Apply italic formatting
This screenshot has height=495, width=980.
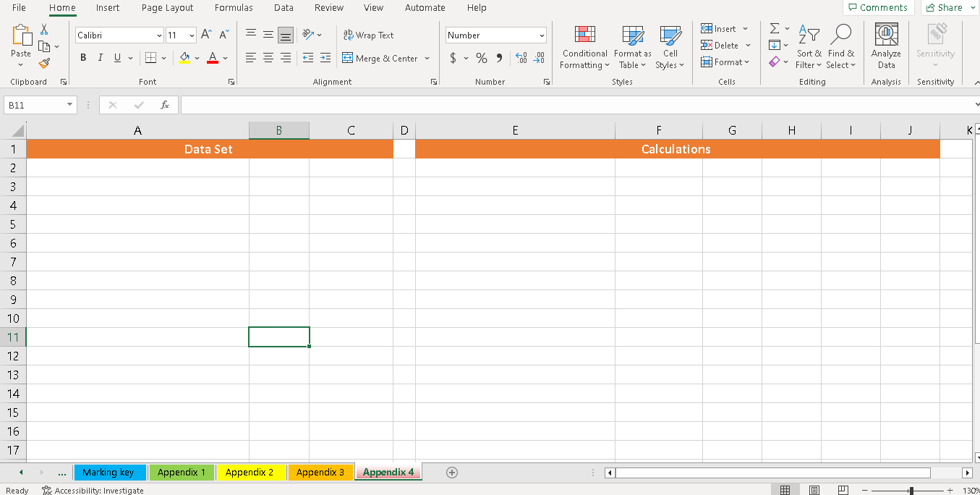tap(100, 57)
